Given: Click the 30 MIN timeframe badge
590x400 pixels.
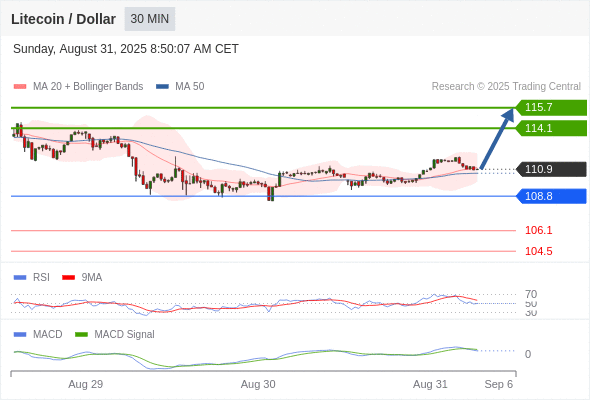Looking at the screenshot, I should pos(150,19).
